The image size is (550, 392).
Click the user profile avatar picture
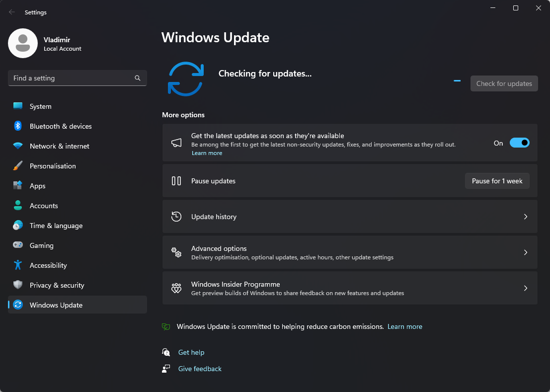(23, 43)
